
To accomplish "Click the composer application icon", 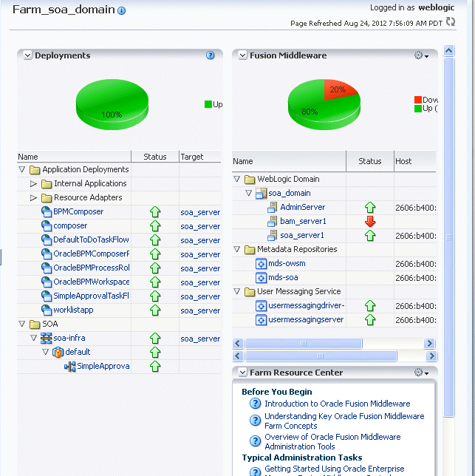I will pyautogui.click(x=47, y=226).
